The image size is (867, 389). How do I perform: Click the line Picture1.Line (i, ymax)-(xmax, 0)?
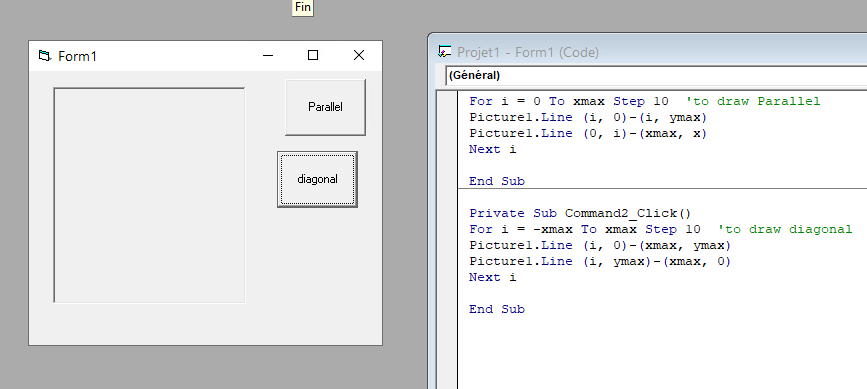(600, 261)
